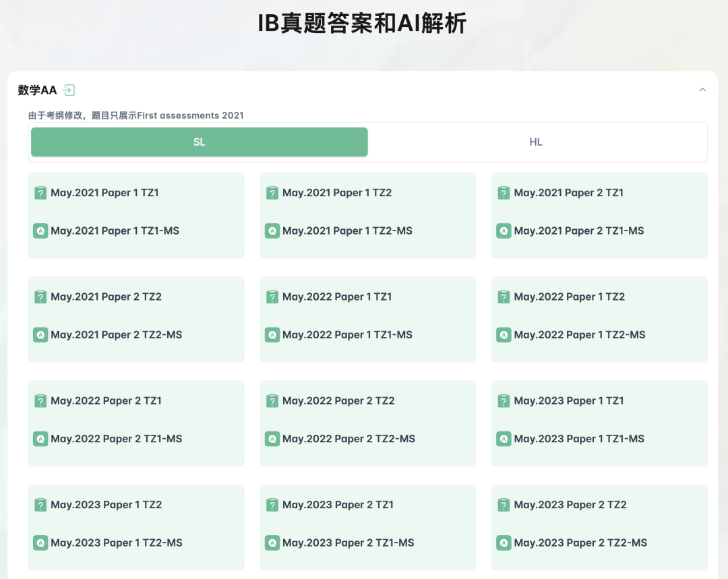Click answer icon for May.2023 Paper 2 TZ2-MS
This screenshot has height=579, width=728.
504,543
